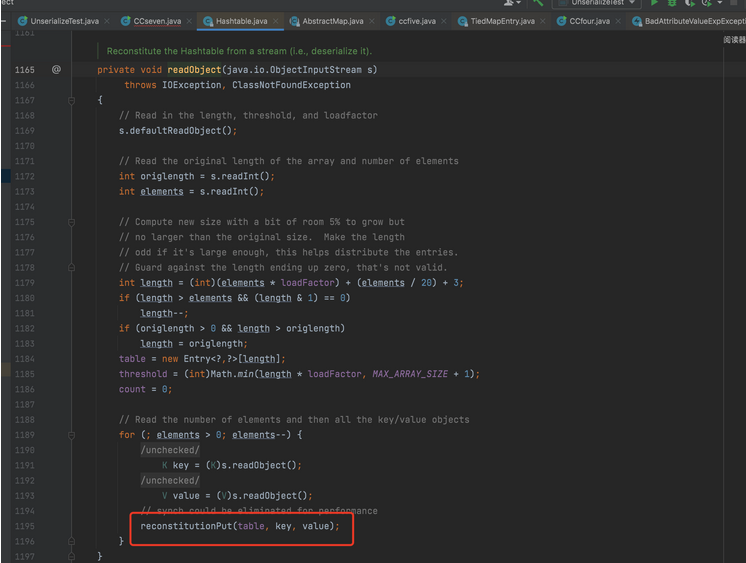This screenshot has height=563, width=746.
Task: Switch to the UnserializeTest.java tab
Action: click(64, 21)
